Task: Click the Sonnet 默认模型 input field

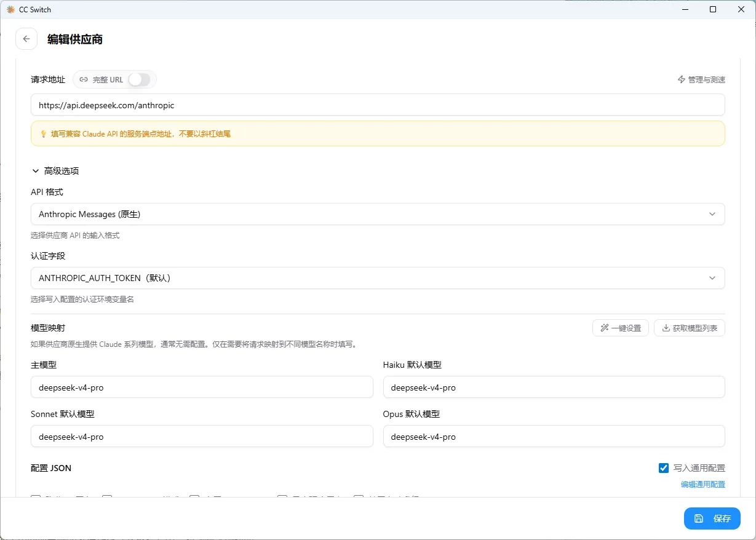Action: click(x=202, y=436)
